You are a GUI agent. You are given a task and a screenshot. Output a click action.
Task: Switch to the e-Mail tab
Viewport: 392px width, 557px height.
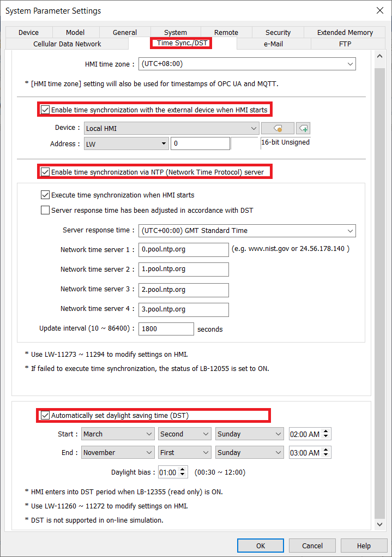click(x=273, y=44)
